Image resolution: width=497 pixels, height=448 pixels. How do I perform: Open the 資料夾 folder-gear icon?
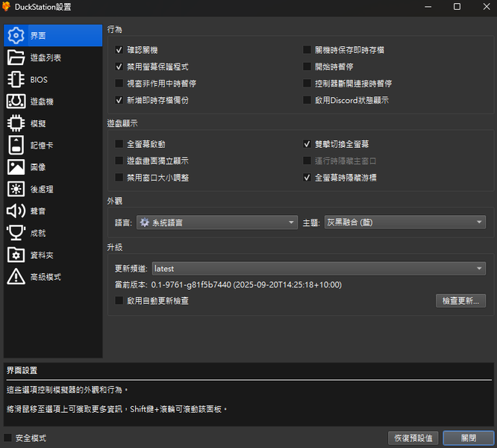16,255
